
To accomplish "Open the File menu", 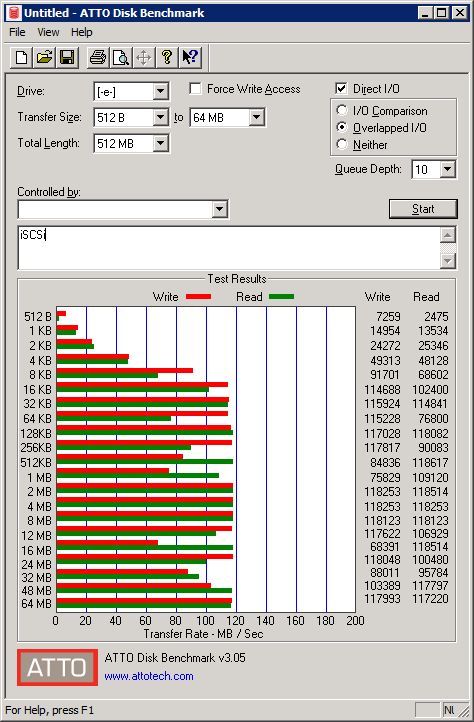I will [x=17, y=32].
